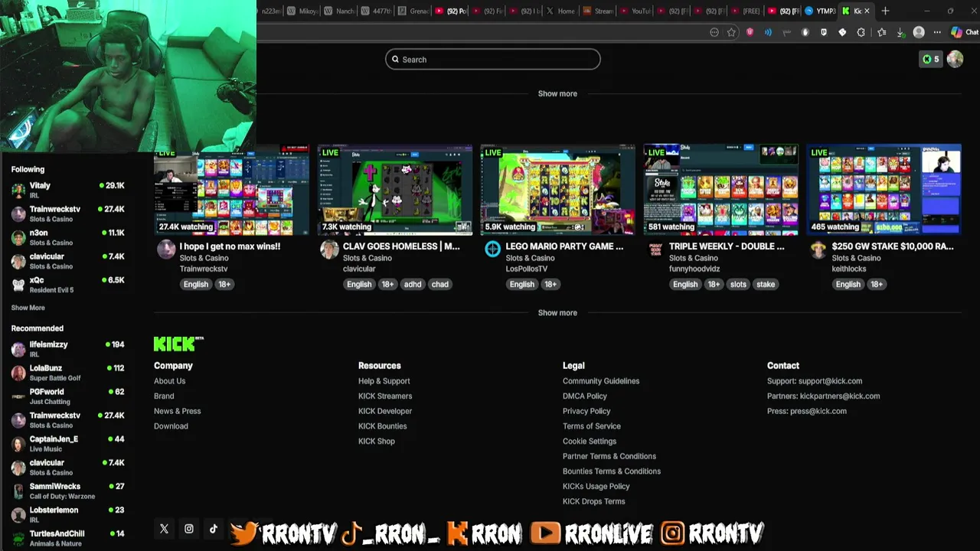Open Lobsterlemon in Recommended list
Screen dimensions: 980x551
pos(67,514)
